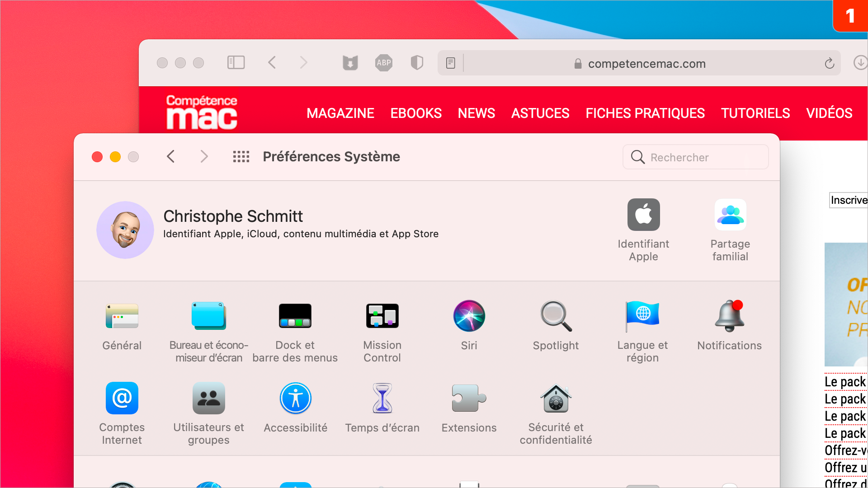Open the NEWS section on the website
Image resolution: width=868 pixels, height=488 pixels.
(476, 113)
